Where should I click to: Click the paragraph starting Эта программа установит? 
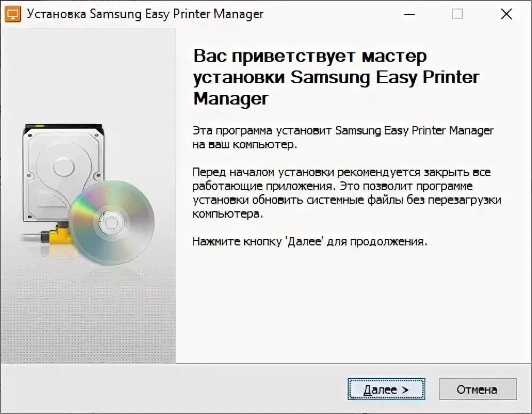click(x=343, y=137)
